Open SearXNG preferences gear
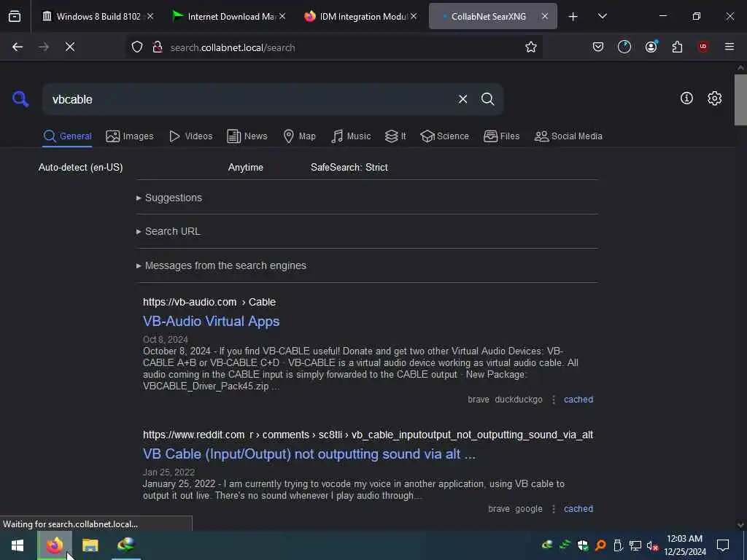Image resolution: width=747 pixels, height=560 pixels. [x=714, y=98]
